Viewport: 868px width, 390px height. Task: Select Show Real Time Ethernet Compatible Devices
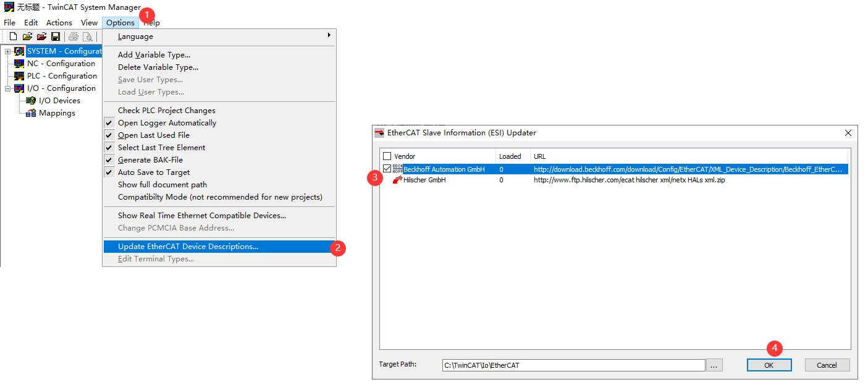point(219,216)
